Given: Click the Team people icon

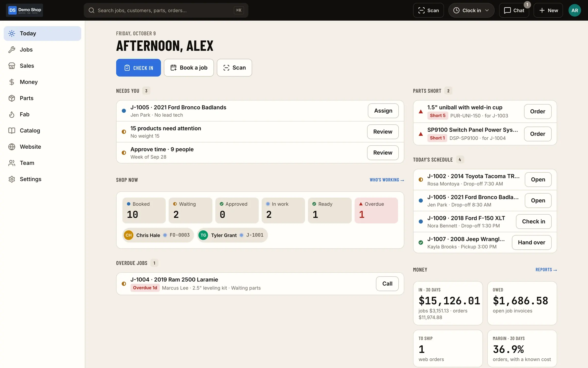Looking at the screenshot, I should [12, 163].
